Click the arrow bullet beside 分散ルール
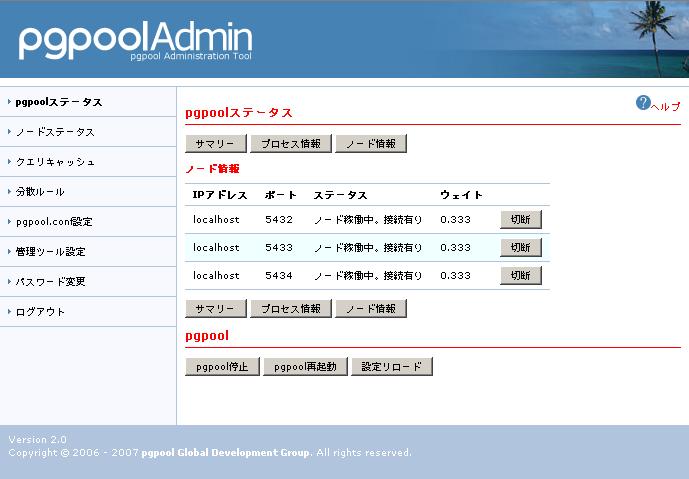 point(9,192)
